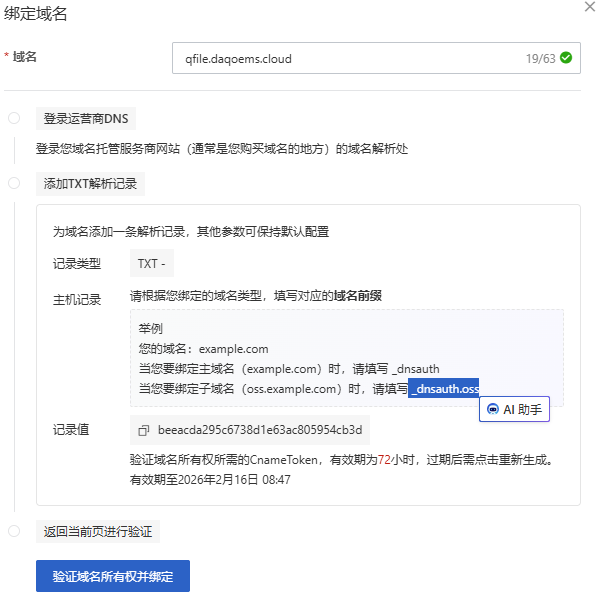Click the AI 助手 robot icon
The height and width of the screenshot is (593, 605).
492,409
